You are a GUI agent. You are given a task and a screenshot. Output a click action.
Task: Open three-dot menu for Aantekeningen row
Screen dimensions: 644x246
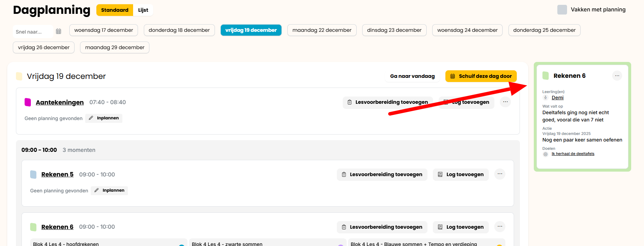(505, 102)
